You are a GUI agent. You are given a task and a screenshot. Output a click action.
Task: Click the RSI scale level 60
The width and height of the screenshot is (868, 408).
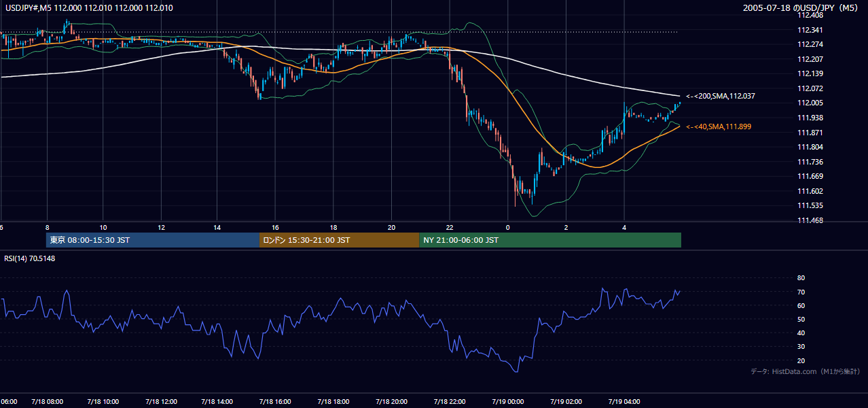[x=801, y=305]
